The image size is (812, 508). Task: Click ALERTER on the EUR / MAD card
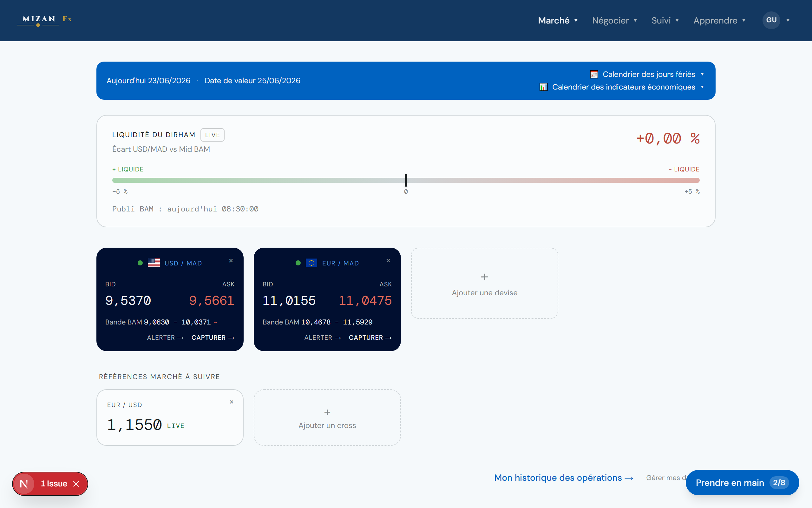click(x=323, y=338)
